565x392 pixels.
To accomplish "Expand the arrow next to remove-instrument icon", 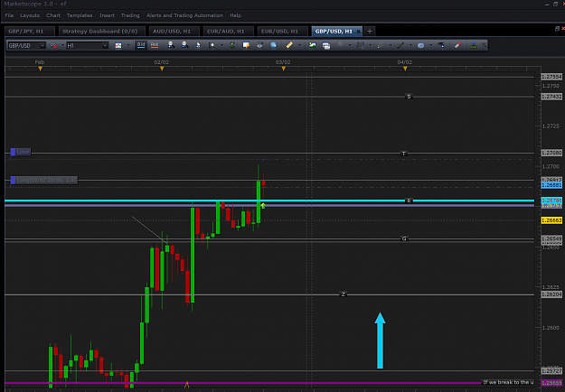I will [x=63, y=46].
